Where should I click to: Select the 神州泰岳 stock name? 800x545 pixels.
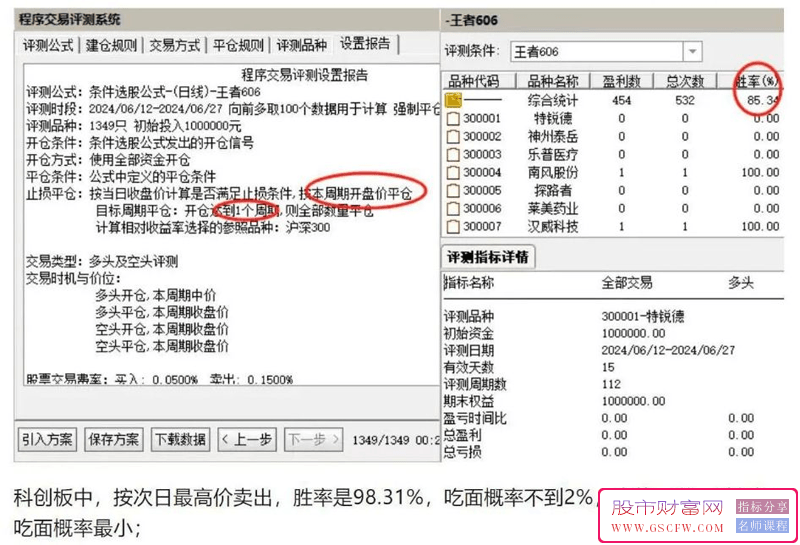[553, 136]
